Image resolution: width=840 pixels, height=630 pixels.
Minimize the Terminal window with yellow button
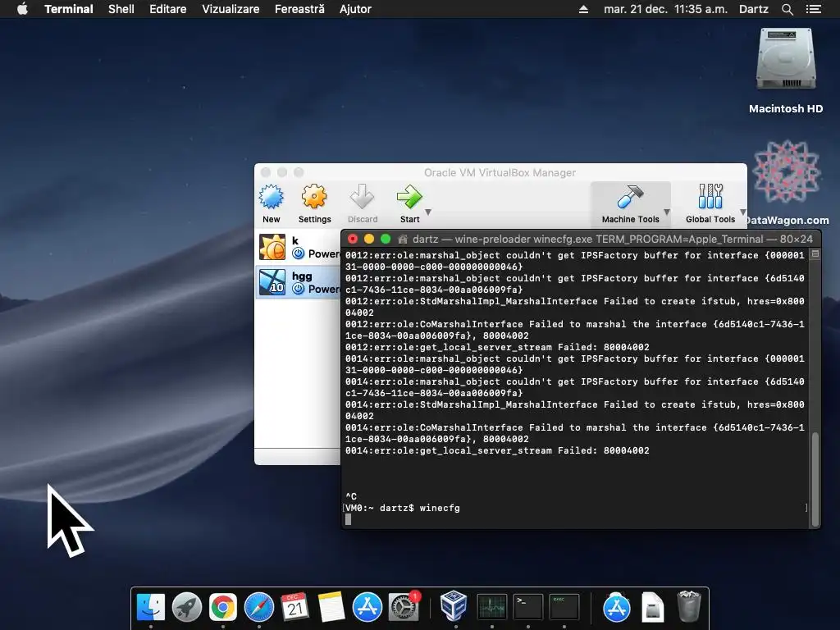(368, 239)
